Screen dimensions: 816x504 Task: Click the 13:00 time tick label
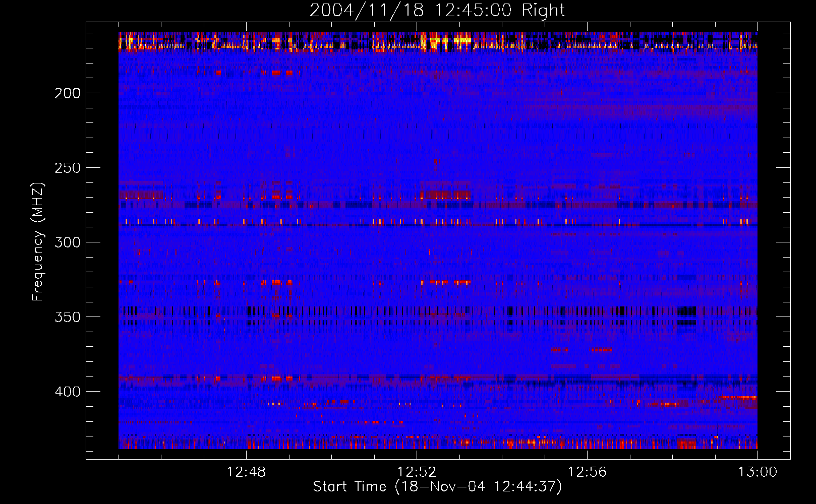point(757,472)
